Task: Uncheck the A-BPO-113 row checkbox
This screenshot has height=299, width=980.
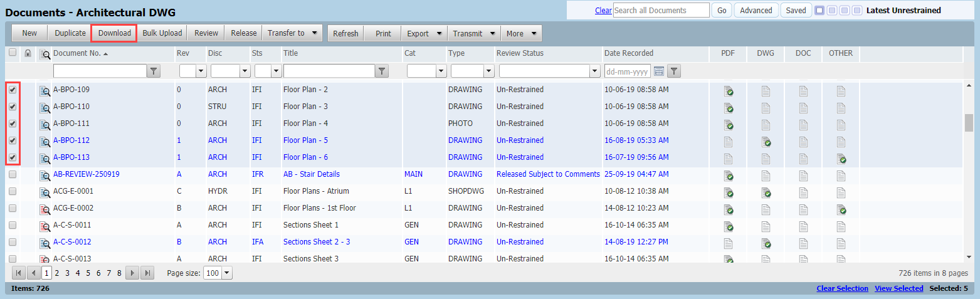Action: [13, 157]
